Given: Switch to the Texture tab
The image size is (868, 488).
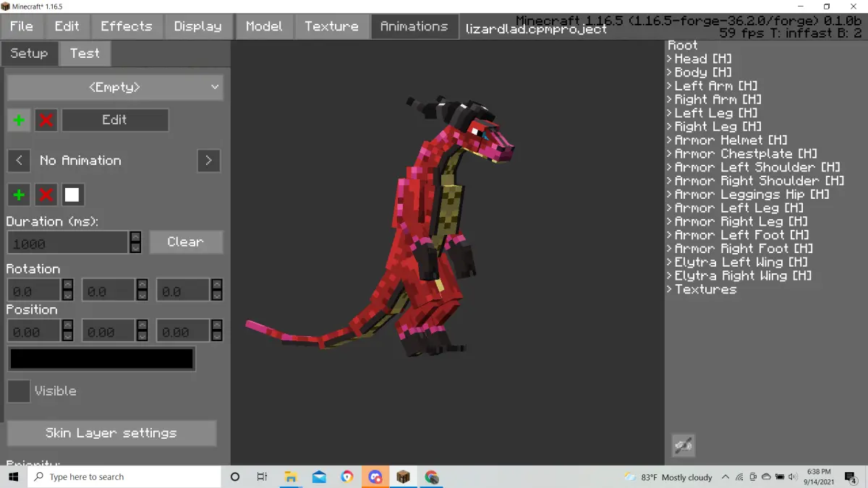Looking at the screenshot, I should [331, 26].
